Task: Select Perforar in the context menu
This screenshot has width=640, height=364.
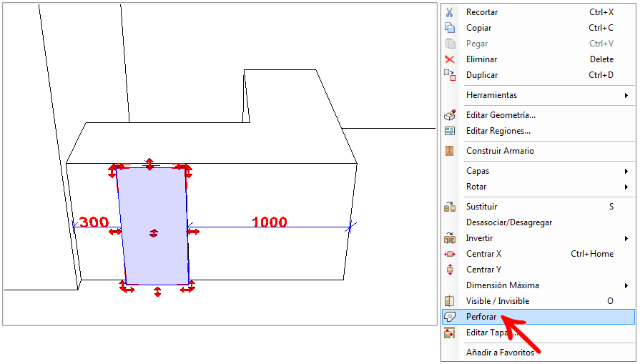Action: 538,317
